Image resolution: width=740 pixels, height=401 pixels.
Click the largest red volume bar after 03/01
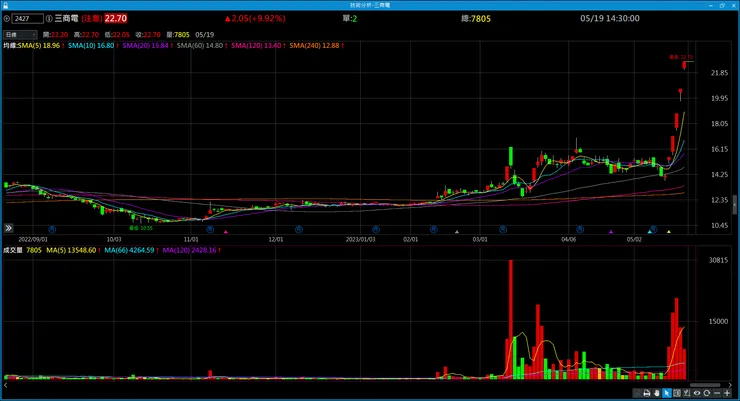point(511,319)
